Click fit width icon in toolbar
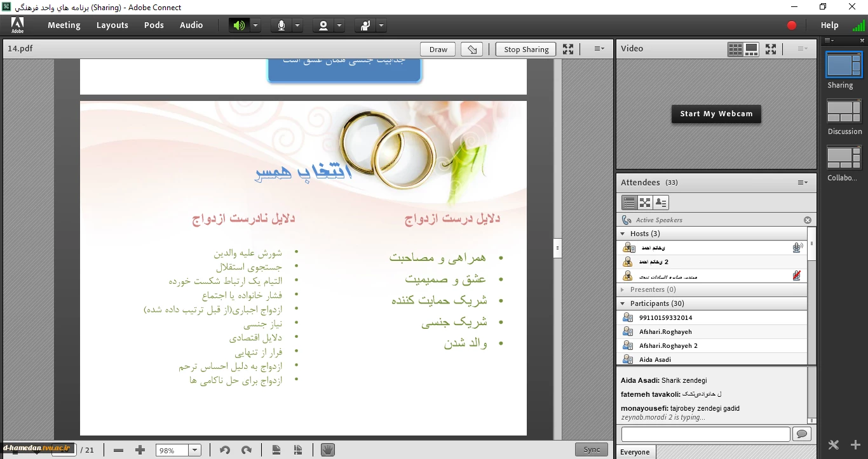 tap(298, 450)
